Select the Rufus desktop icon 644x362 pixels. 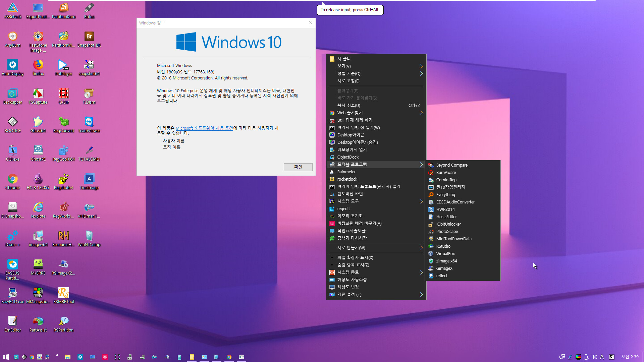(x=89, y=11)
